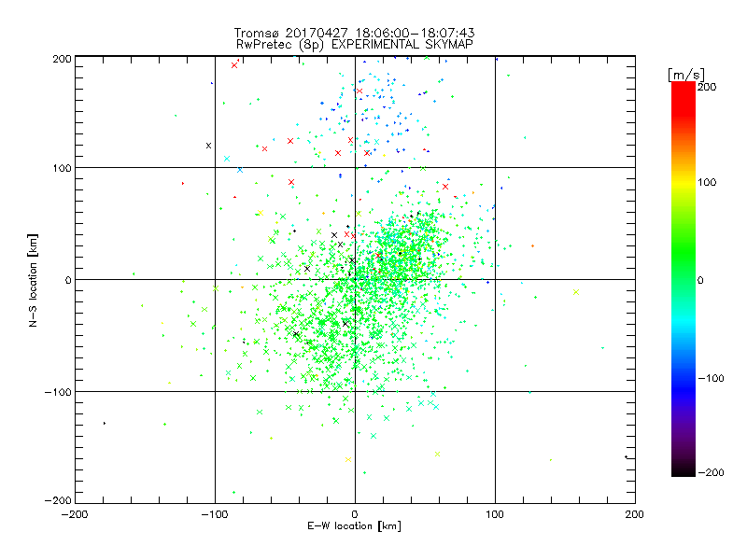
Task: Click the y-axis tick label '200'
Action: (62, 59)
